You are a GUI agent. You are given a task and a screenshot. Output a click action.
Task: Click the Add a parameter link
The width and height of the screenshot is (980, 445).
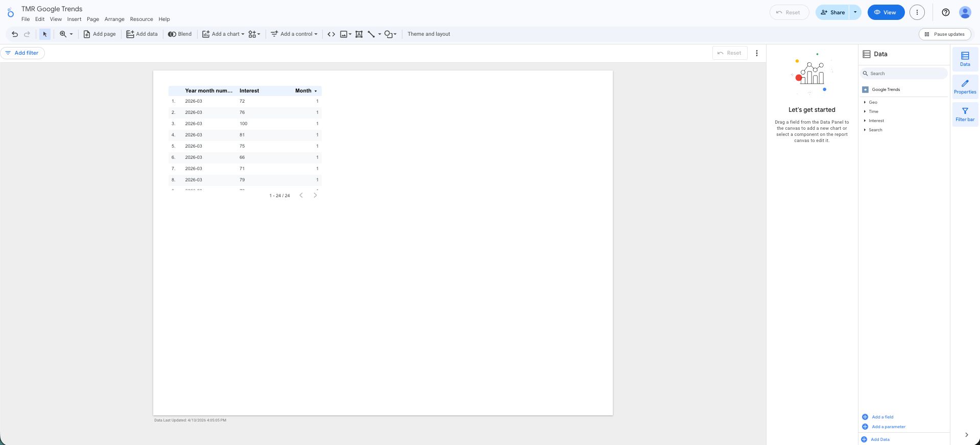pyautogui.click(x=888, y=427)
